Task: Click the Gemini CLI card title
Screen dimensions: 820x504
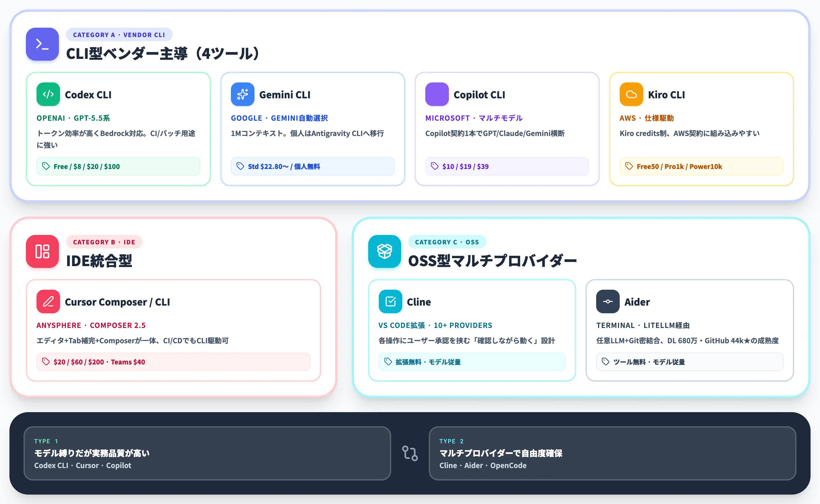Action: [285, 95]
